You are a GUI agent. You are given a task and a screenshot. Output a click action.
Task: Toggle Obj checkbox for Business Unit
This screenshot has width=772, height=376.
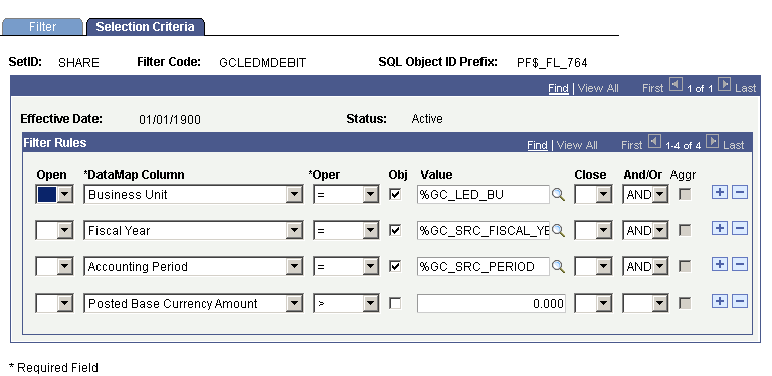point(395,194)
